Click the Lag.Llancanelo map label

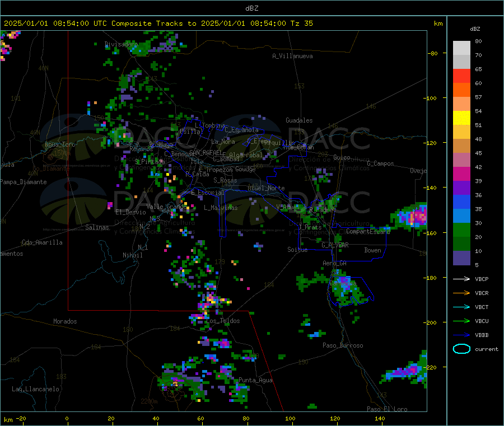35,389
